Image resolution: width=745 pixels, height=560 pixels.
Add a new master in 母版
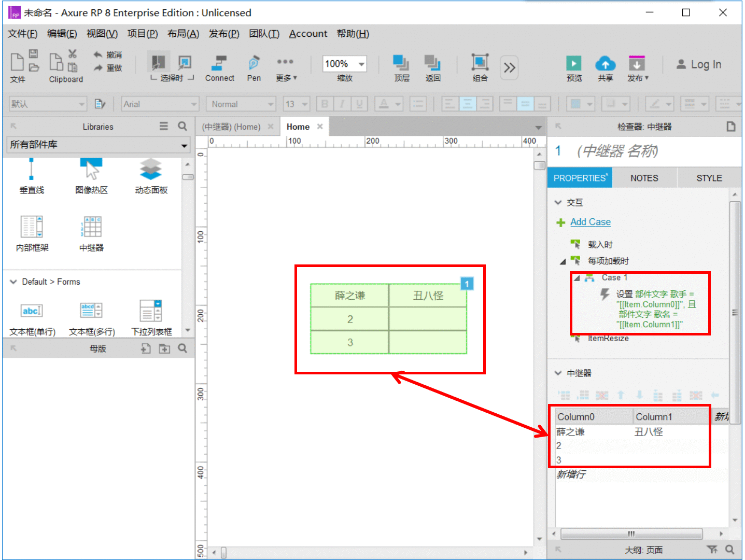[x=146, y=348]
